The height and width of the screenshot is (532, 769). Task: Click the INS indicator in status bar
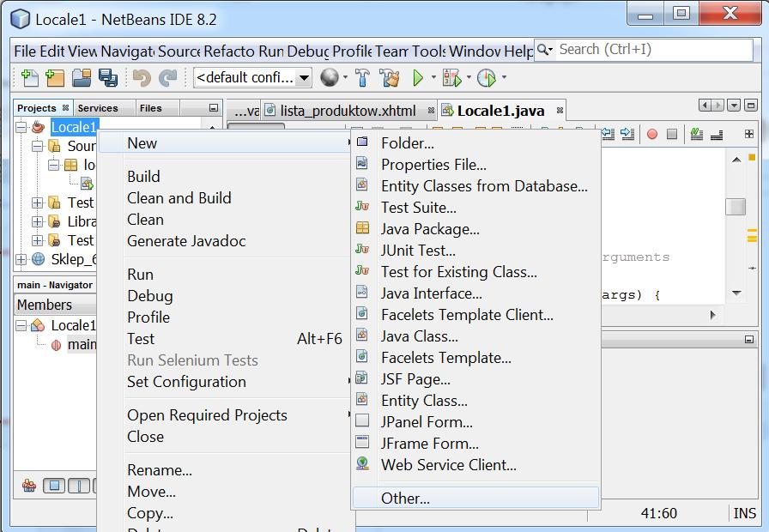(744, 513)
